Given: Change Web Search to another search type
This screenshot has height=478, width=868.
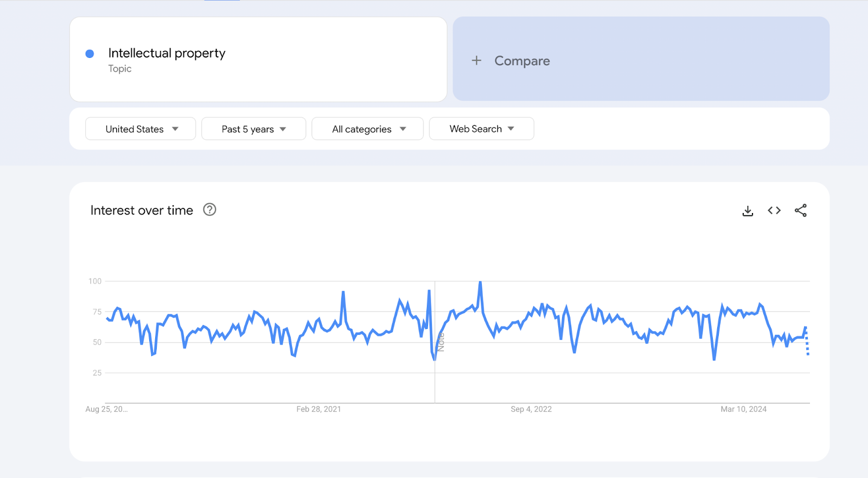Looking at the screenshot, I should 481,128.
